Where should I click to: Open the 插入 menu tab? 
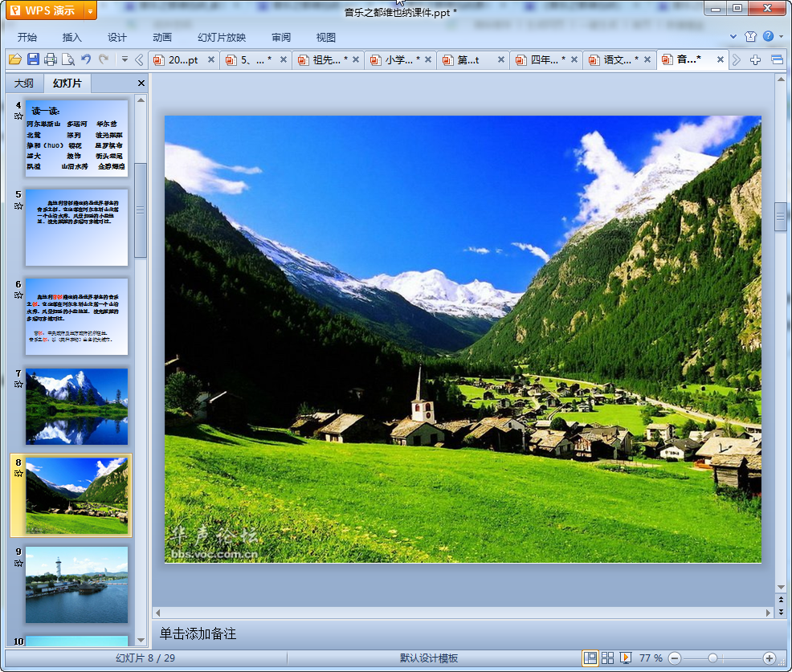[71, 38]
